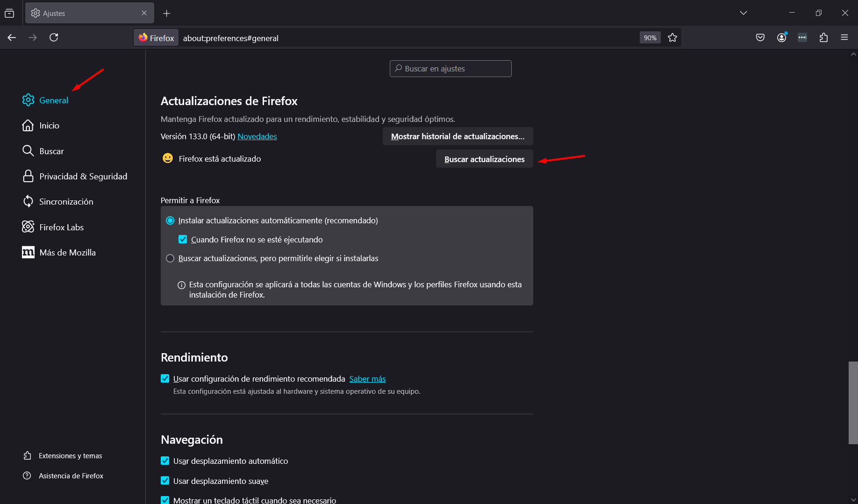This screenshot has height=504, width=858.
Task: Click the 'Permitir a Firefox' label
Action: point(190,200)
